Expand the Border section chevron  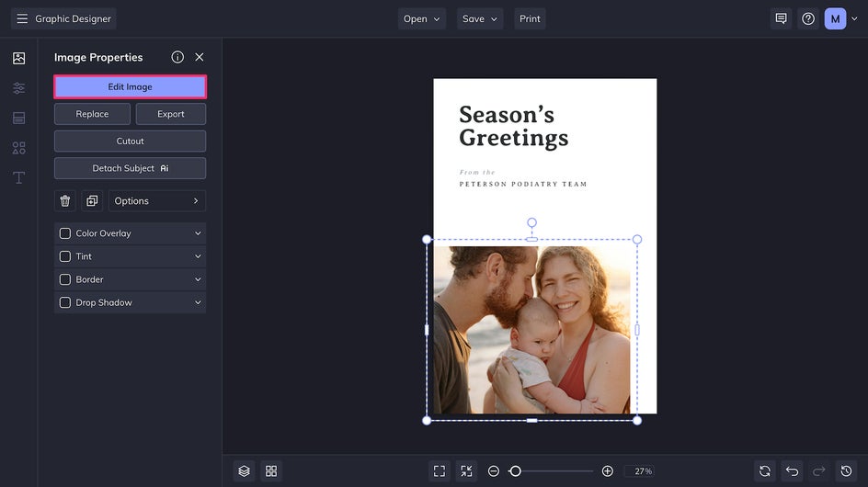point(198,279)
